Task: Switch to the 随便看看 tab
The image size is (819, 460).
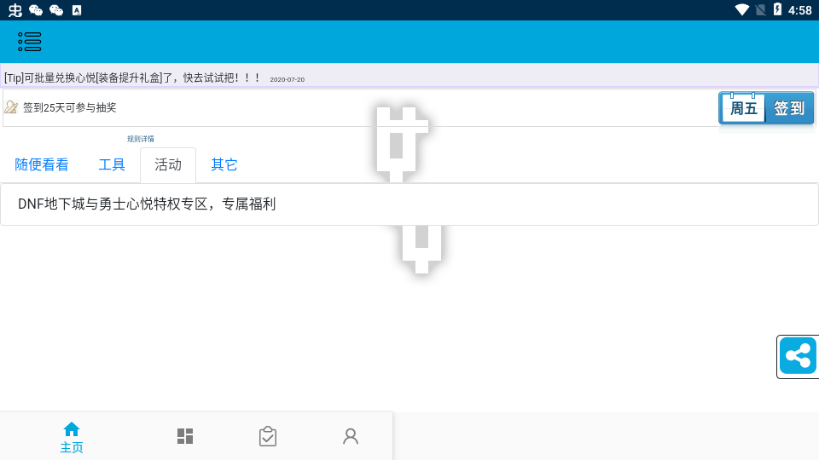Action: 42,165
